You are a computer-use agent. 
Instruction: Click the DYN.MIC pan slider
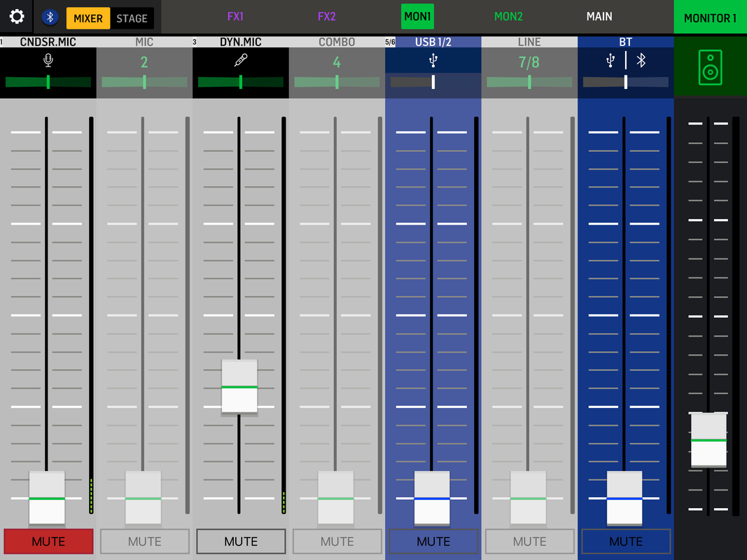pyautogui.click(x=241, y=82)
